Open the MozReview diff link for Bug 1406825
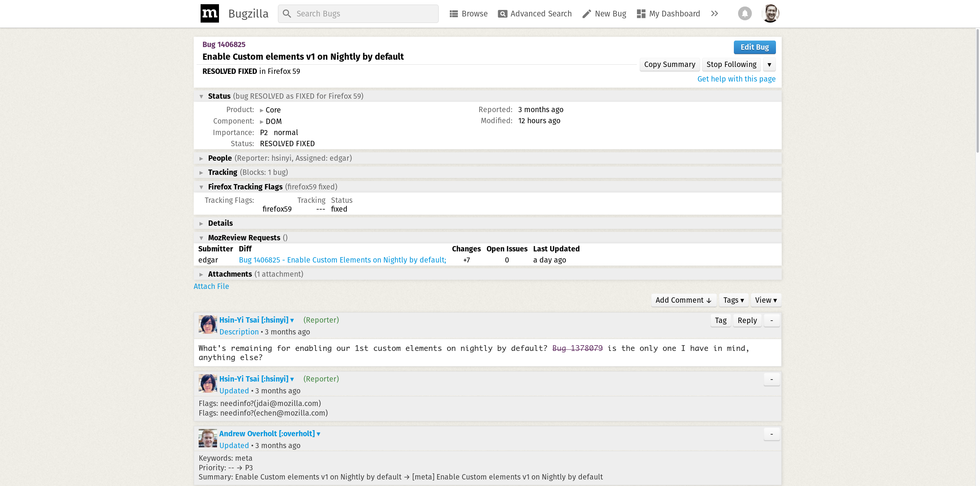This screenshot has height=486, width=980. [x=343, y=260]
